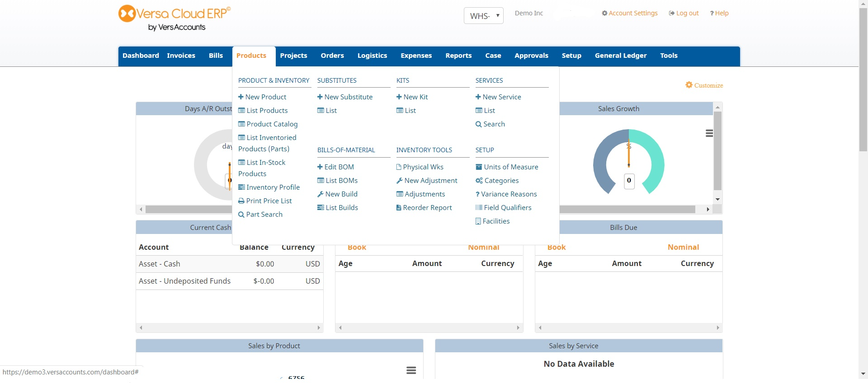This screenshot has height=383, width=868.
Task: Click the Field Qualifiers barcode icon
Action: 479,207
